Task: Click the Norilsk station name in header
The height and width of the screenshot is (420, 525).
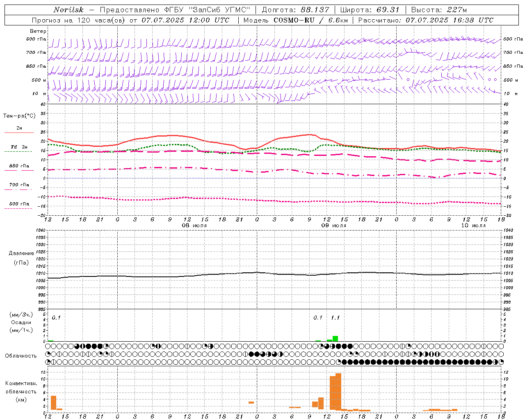Action: point(68,10)
